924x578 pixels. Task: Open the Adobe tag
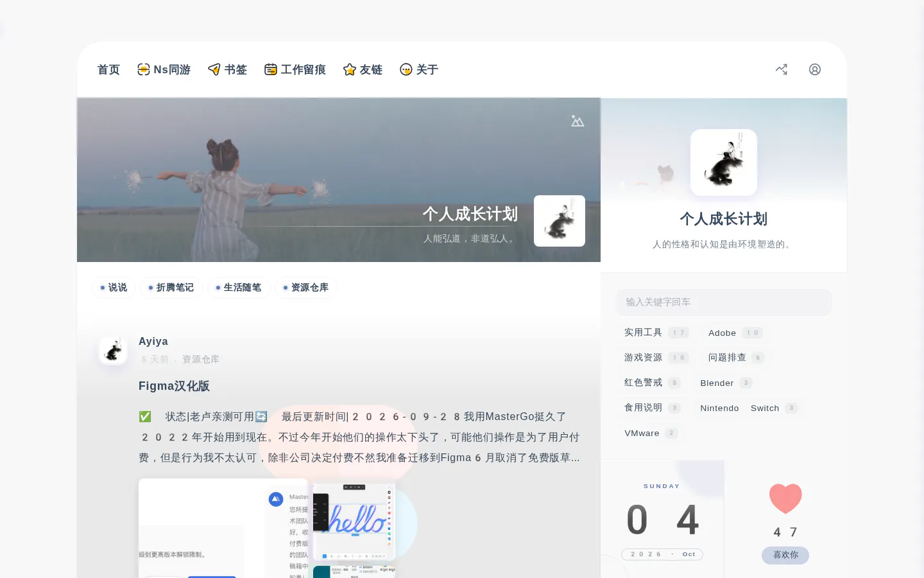735,333
